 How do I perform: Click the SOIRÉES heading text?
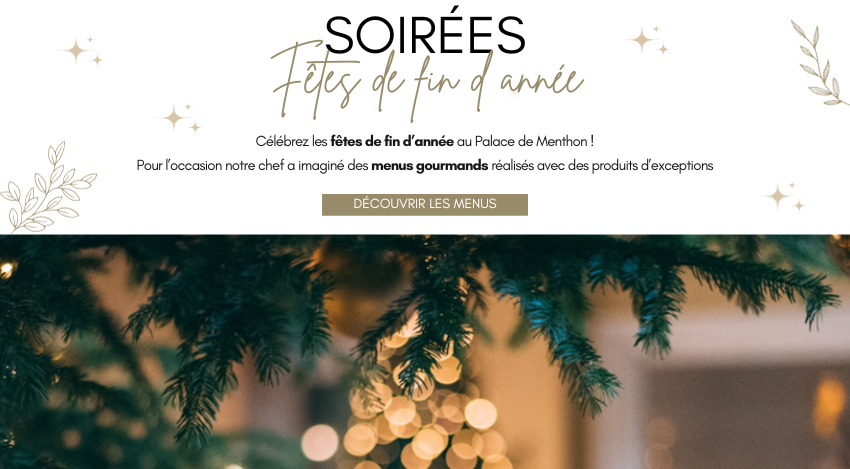[x=424, y=35]
